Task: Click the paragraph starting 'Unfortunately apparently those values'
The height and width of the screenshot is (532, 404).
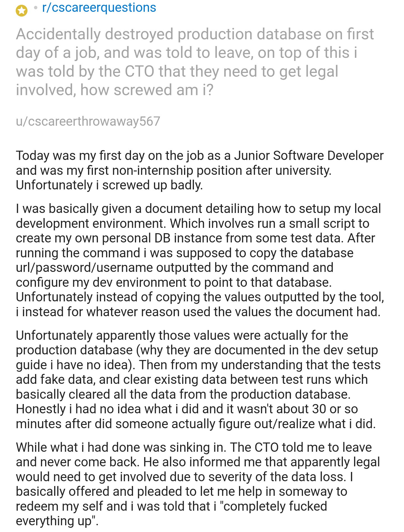Action: click(198, 379)
